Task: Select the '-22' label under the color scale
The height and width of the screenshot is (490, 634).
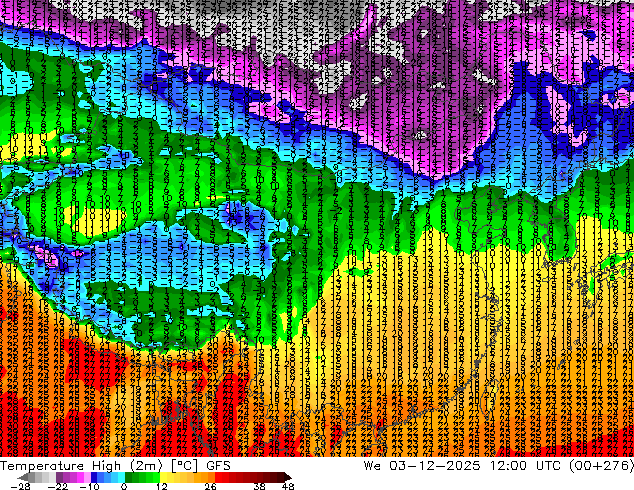Action: tap(57, 486)
